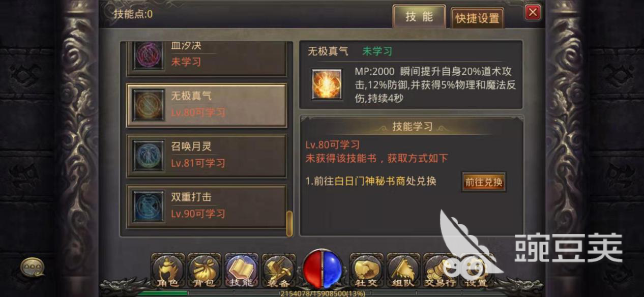Open the chat bubble icon
644x297 pixels.
click(x=32, y=267)
